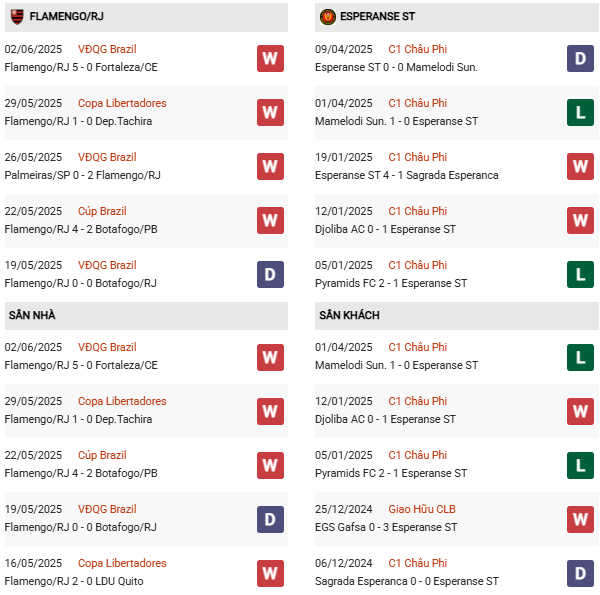
Task: Click L badge for Pyramids FC 2-1 in top list
Action: pos(580,274)
